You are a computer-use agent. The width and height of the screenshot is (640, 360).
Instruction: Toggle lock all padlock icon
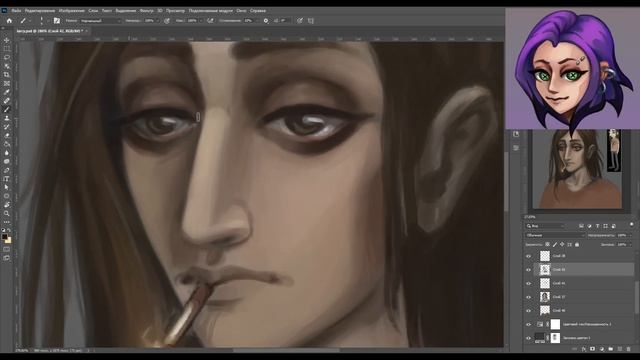click(577, 244)
